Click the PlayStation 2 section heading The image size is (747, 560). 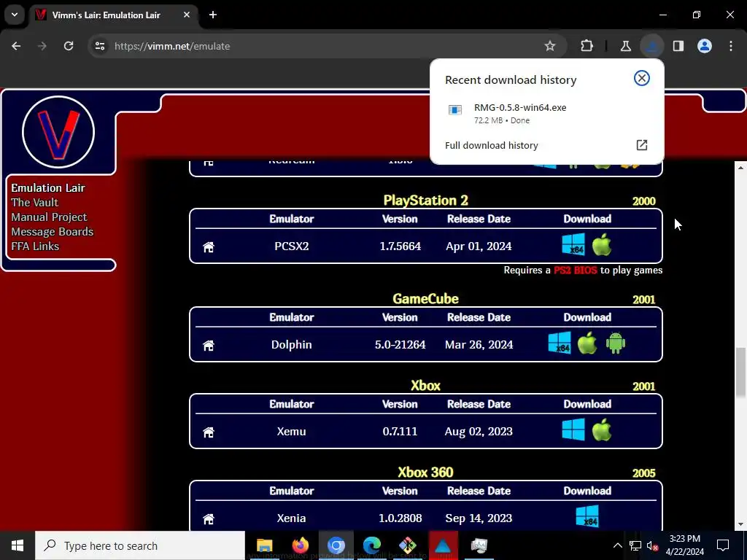coord(425,200)
